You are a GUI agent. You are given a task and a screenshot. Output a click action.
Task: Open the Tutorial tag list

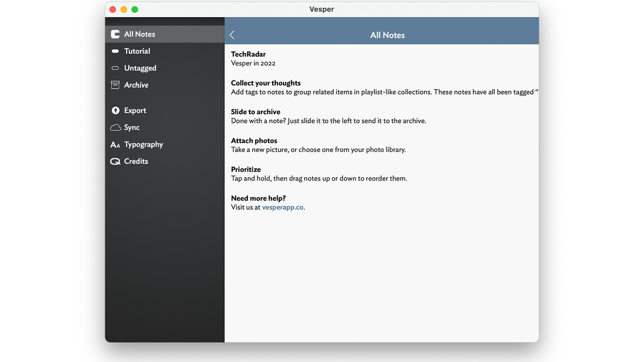coord(137,51)
